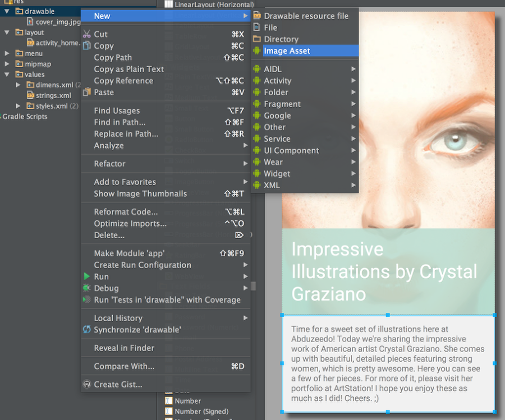Expand the dimens.xml group

pyautogui.click(x=18, y=85)
